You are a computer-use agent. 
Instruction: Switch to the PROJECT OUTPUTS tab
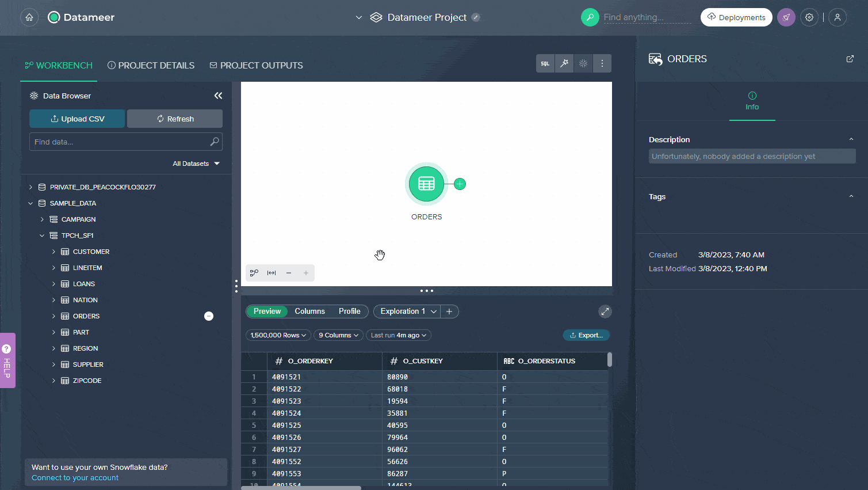[x=256, y=65]
